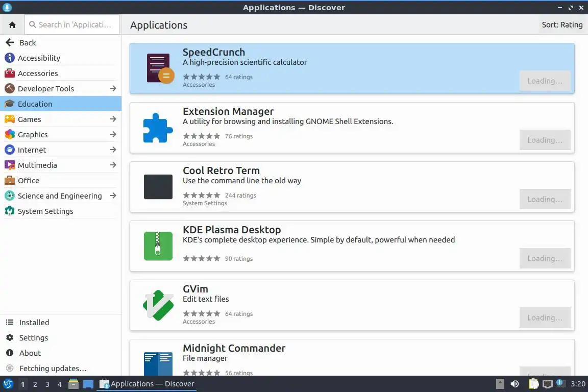The image size is (588, 392).
Task: Click the Cool Retro Term icon
Action: tap(158, 187)
